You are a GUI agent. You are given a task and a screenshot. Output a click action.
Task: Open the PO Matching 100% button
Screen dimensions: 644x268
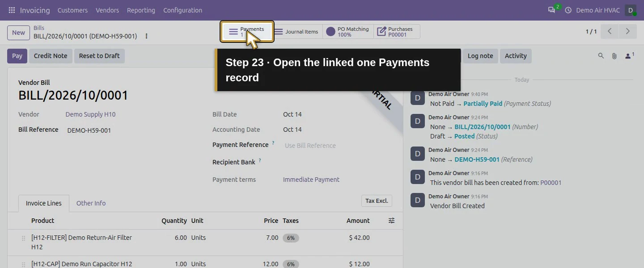(348, 32)
